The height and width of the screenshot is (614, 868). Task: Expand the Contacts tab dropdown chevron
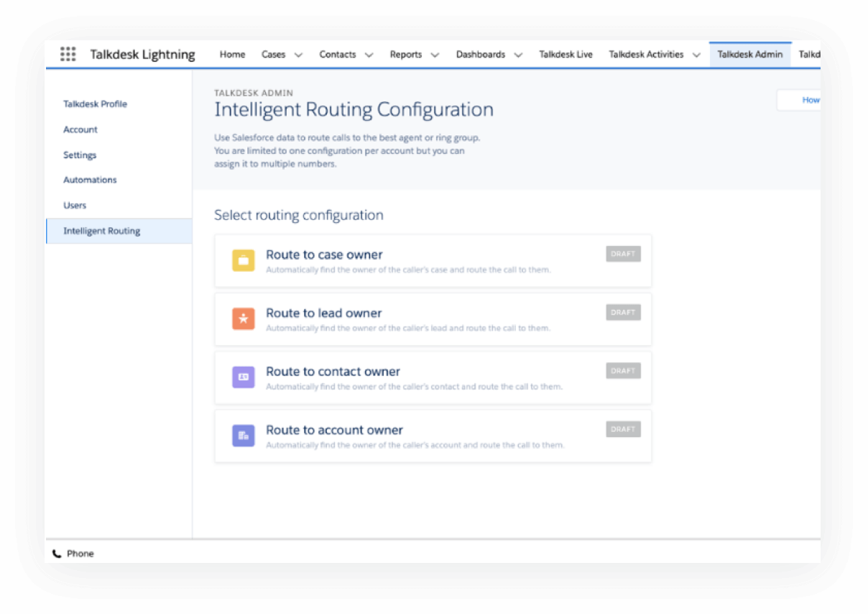point(369,55)
